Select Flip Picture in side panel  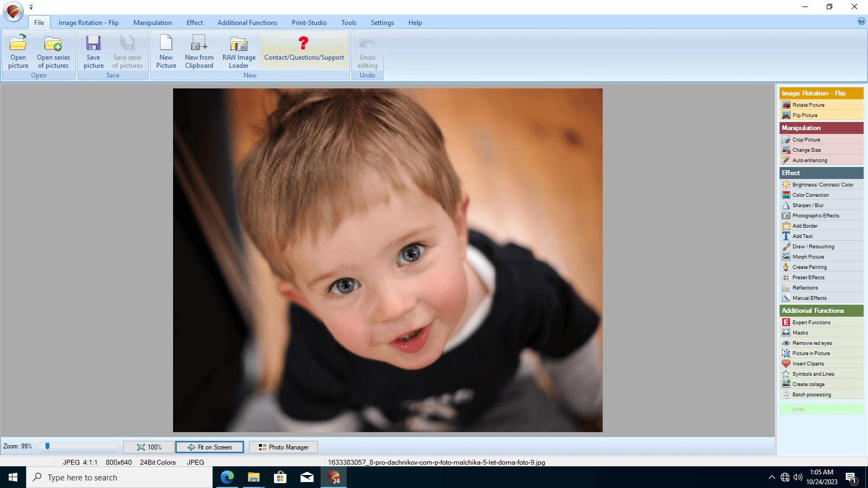tap(821, 115)
